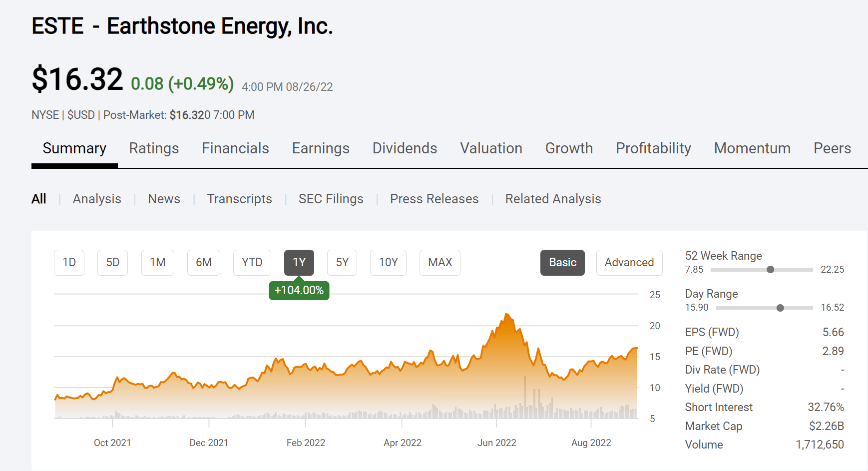
Task: Set chart to 5D range
Action: pos(112,262)
